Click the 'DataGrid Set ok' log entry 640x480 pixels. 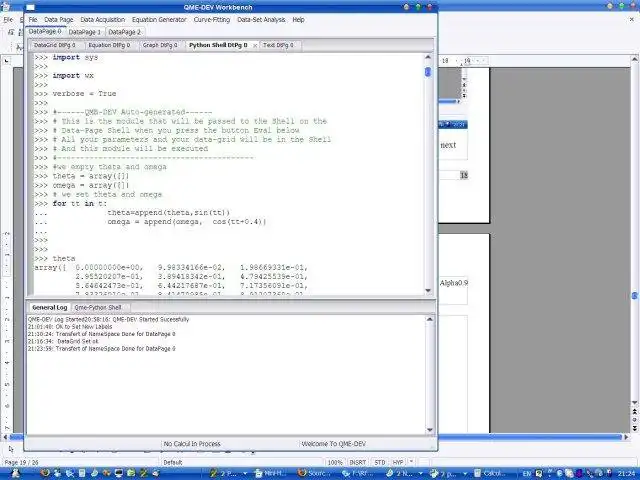pyautogui.click(x=63, y=341)
